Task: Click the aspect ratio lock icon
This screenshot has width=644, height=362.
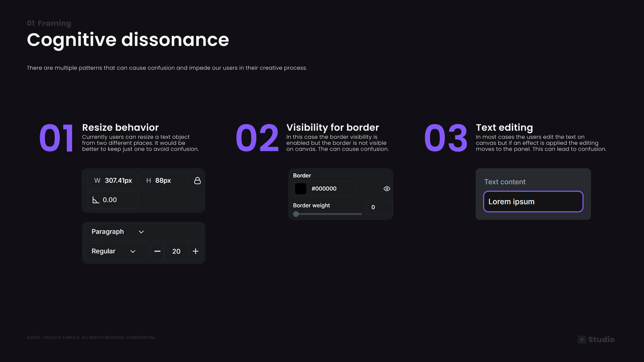Action: [197, 181]
